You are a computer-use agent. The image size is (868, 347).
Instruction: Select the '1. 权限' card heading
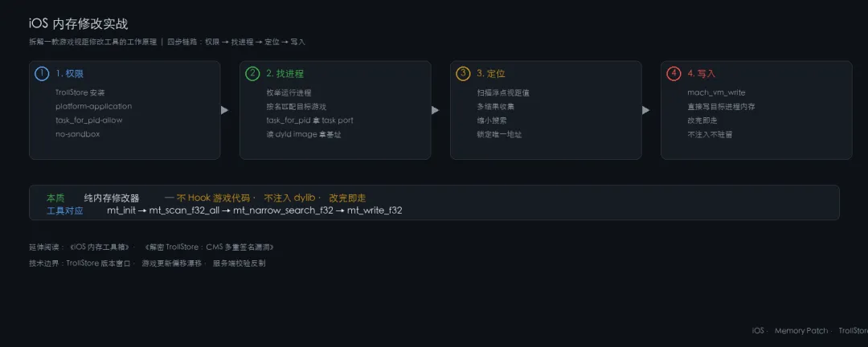(x=70, y=74)
